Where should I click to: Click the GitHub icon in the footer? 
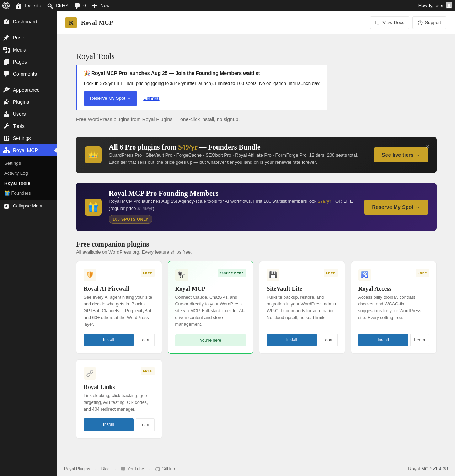157,469
